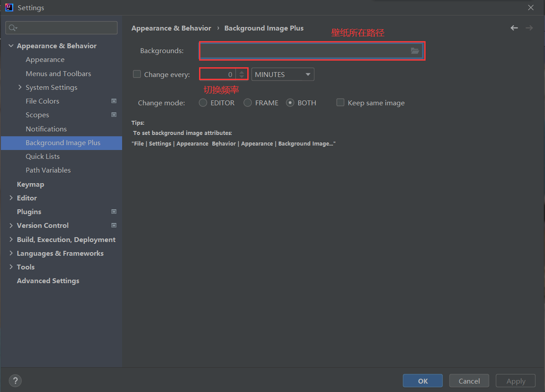Increase the Change every interval value
Image resolution: width=545 pixels, height=392 pixels.
[242, 72]
